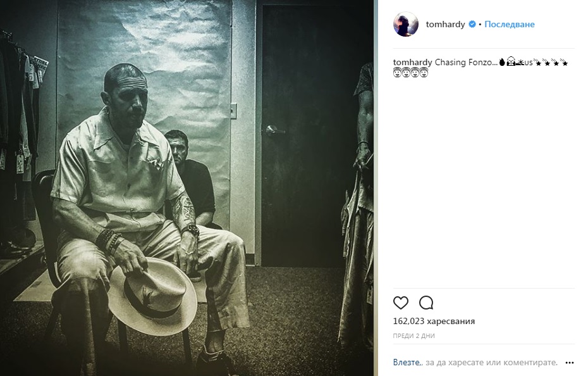This screenshot has width=588, height=376.
Task: Click the door handle in the photo
Action: (x=275, y=131)
